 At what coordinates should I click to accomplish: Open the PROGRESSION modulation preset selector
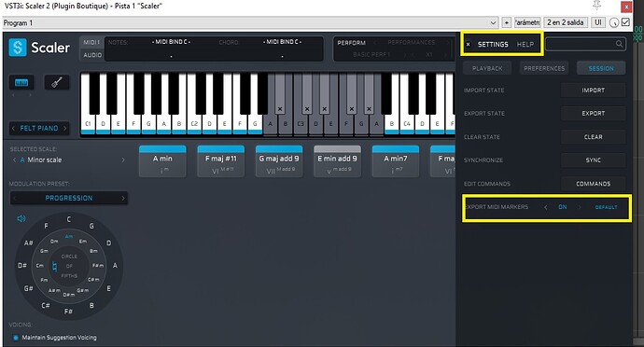point(68,199)
